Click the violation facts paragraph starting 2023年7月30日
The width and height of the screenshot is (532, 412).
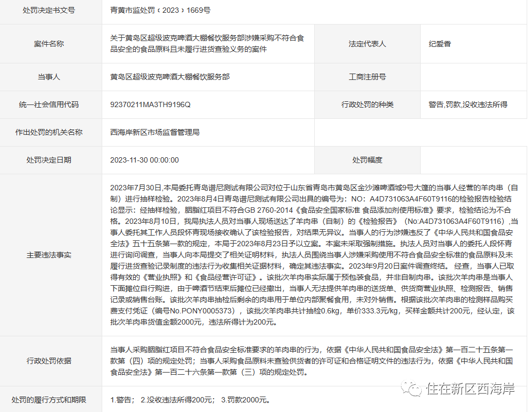click(x=314, y=255)
